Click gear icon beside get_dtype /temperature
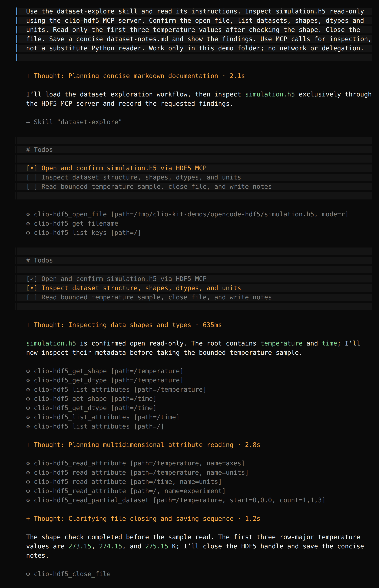Screen dimensions: 379x588 pyautogui.click(x=28, y=380)
